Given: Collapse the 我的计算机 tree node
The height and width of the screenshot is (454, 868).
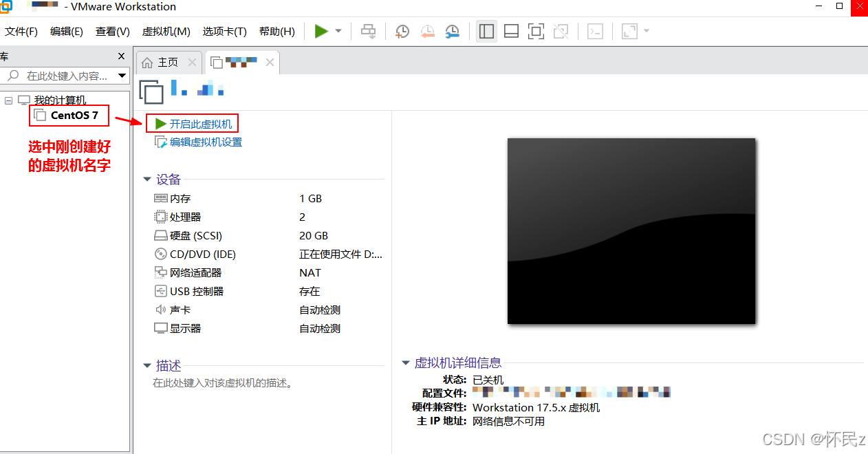Looking at the screenshot, I should [x=9, y=100].
